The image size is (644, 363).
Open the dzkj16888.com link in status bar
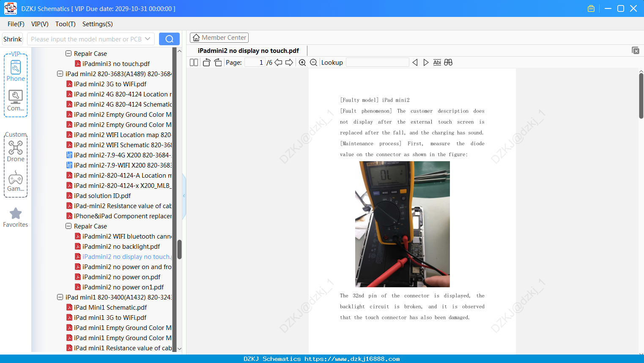pos(352,359)
